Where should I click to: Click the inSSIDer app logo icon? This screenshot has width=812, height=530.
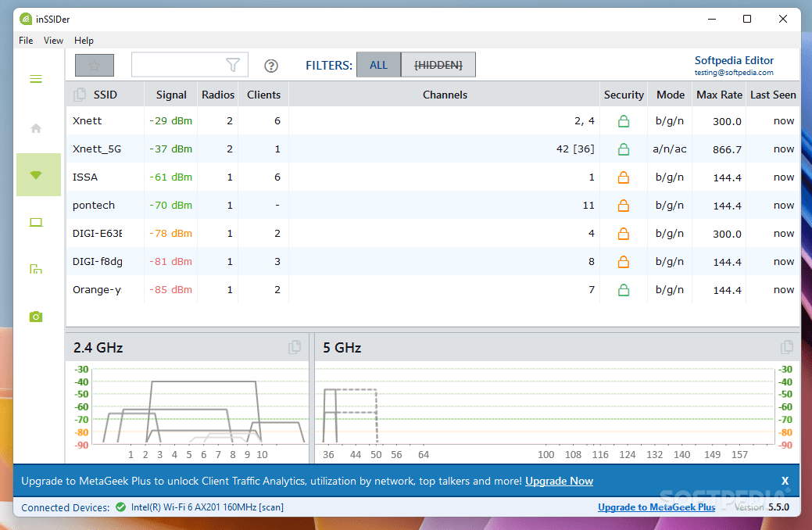(26, 20)
